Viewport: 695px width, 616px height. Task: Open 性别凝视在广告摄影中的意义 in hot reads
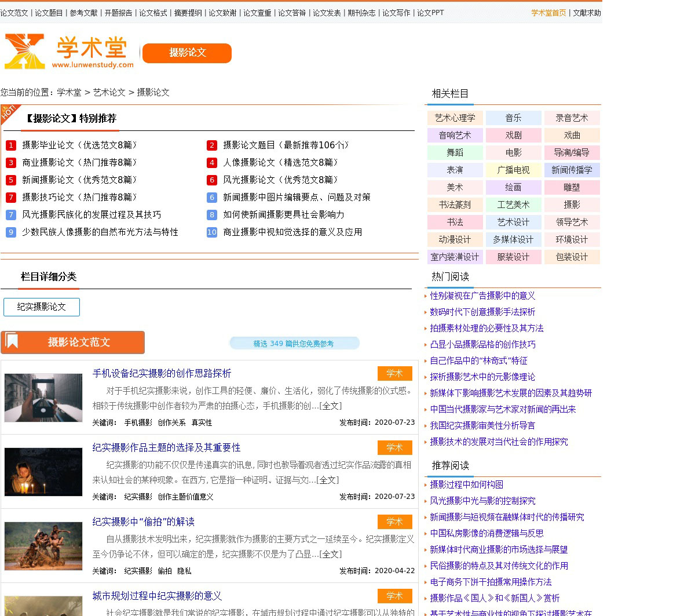(482, 296)
